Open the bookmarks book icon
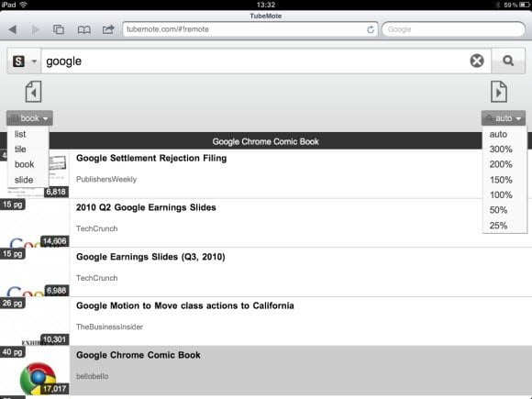Image resolution: width=532 pixels, height=399 pixels. click(83, 30)
